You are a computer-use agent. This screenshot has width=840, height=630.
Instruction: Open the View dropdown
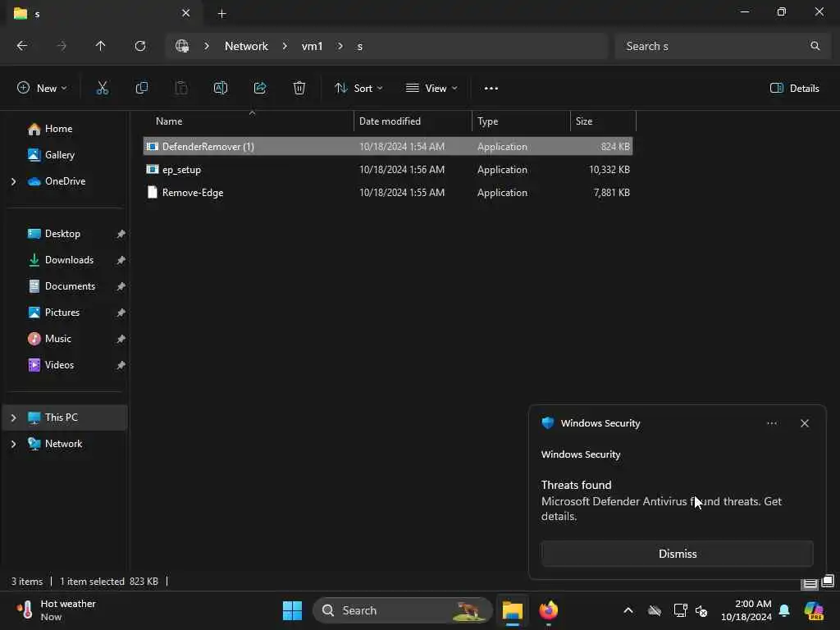pos(431,89)
